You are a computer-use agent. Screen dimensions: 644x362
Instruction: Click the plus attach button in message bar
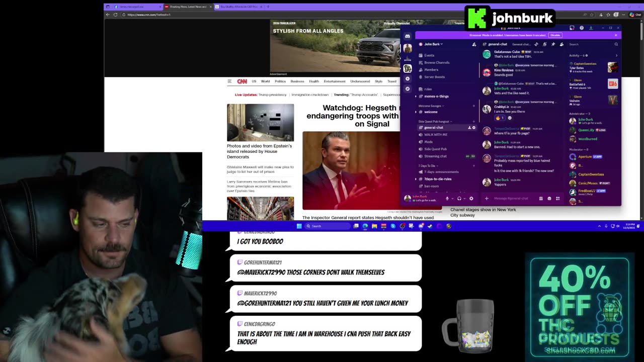click(x=487, y=199)
